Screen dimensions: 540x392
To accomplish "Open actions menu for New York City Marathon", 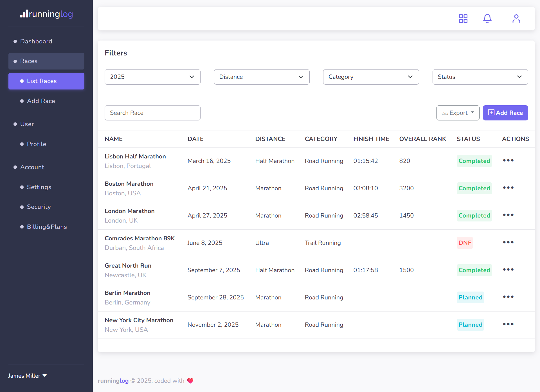I will 508,324.
